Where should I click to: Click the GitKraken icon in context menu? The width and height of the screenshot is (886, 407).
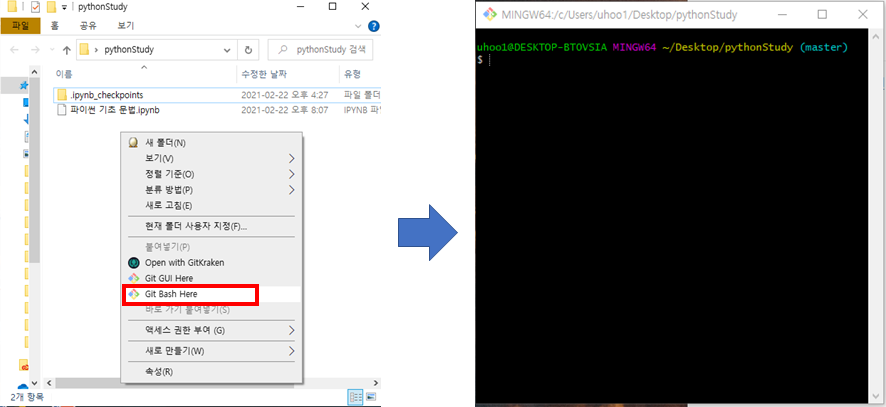pos(133,262)
